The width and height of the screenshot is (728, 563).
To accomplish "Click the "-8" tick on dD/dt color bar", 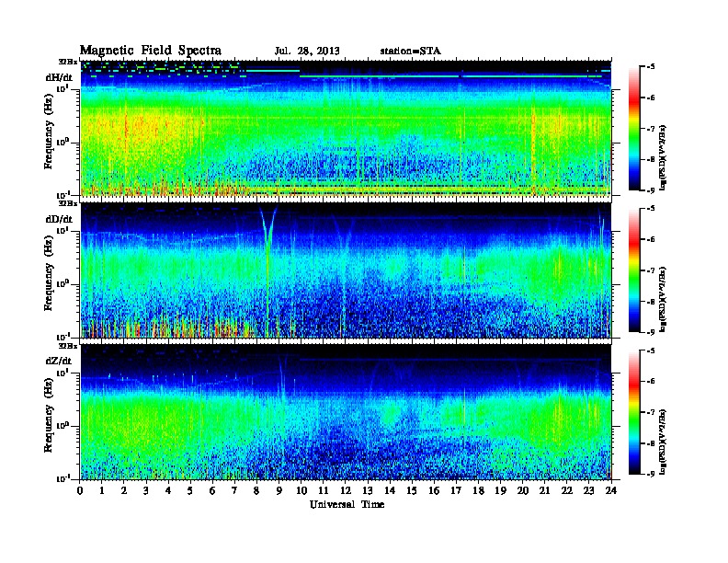I will coord(651,301).
